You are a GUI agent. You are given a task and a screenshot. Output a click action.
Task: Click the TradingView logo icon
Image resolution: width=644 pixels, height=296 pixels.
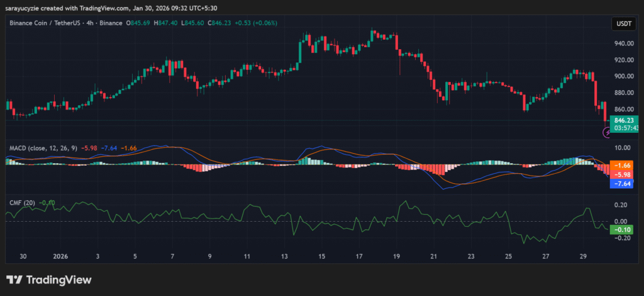click(x=15, y=280)
